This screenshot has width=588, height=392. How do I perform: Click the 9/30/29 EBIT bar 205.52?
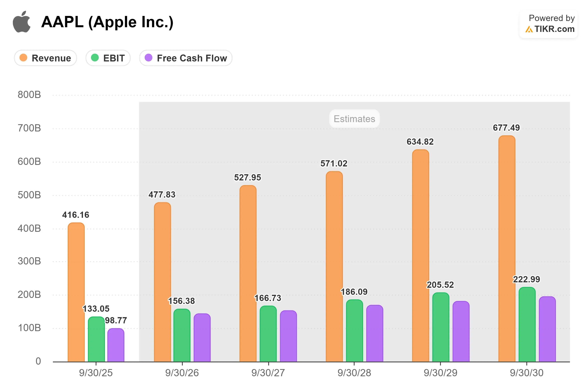441,327
